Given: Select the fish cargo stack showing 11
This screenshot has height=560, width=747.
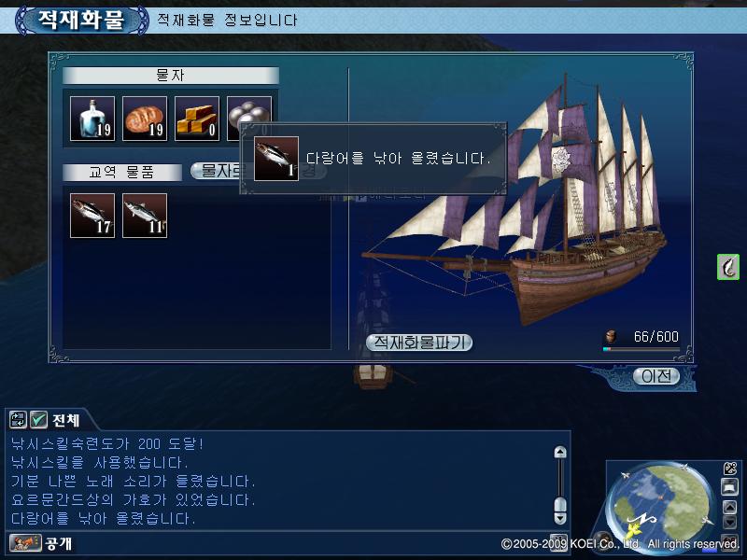Looking at the screenshot, I should [x=145, y=216].
